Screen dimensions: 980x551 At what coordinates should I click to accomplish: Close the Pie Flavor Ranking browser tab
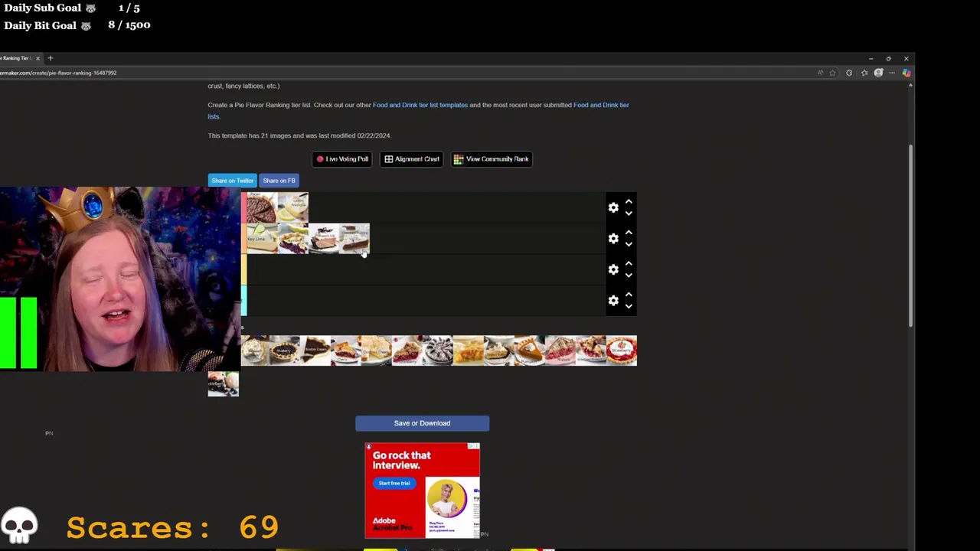click(38, 58)
